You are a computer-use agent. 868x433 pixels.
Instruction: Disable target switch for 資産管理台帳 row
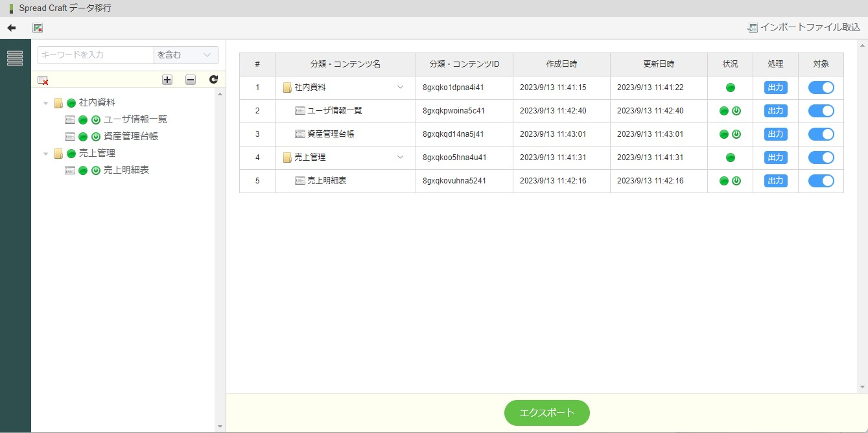821,134
